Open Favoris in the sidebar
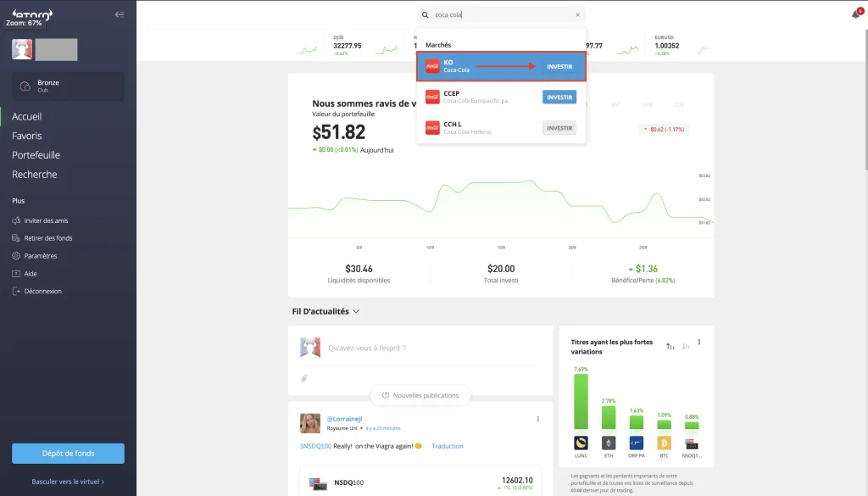The height and width of the screenshot is (496, 868). click(26, 136)
